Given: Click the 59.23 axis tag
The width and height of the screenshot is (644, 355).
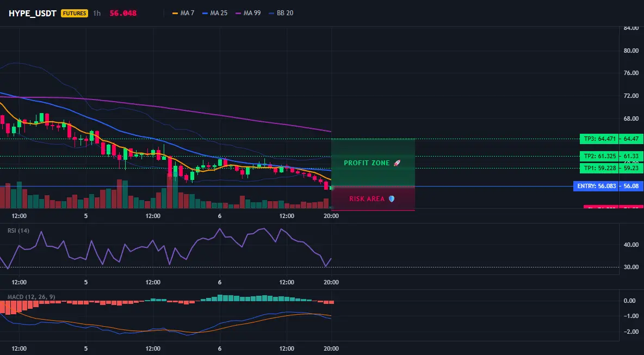Looking at the screenshot, I should pyautogui.click(x=631, y=168).
